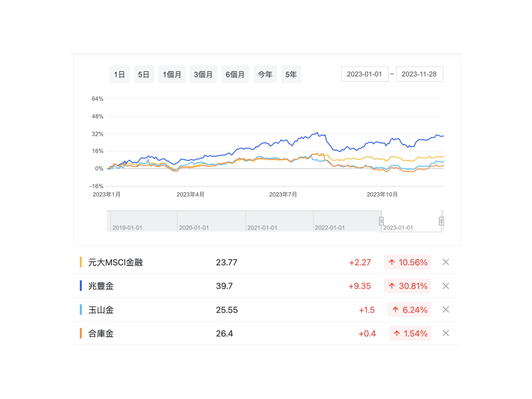
Task: Remove 元大MSCI金融 with its X icon
Action: (x=446, y=262)
